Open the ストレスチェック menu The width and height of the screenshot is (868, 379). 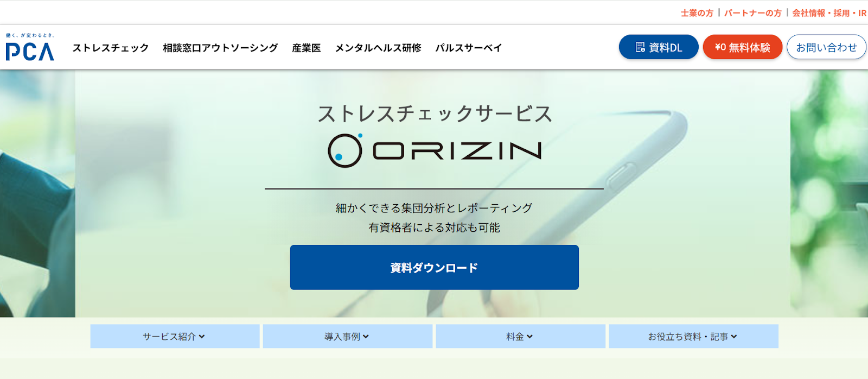(x=111, y=48)
